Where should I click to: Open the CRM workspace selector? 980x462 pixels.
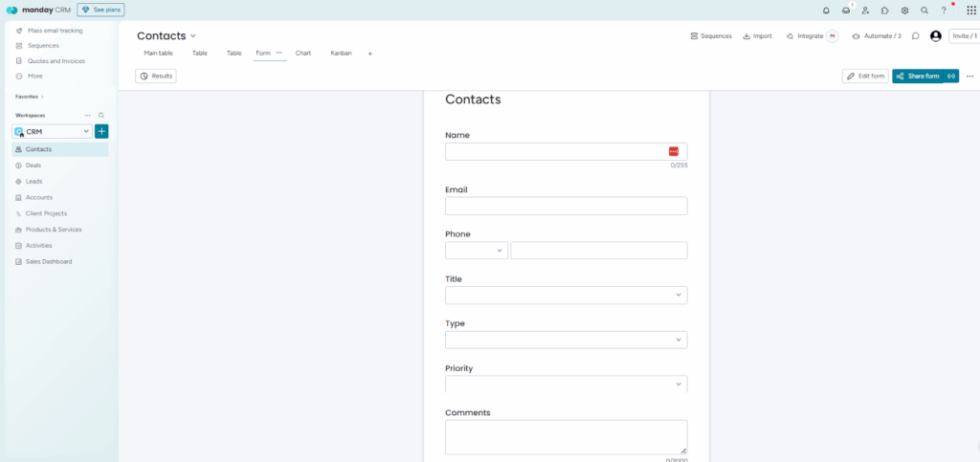coord(52,131)
